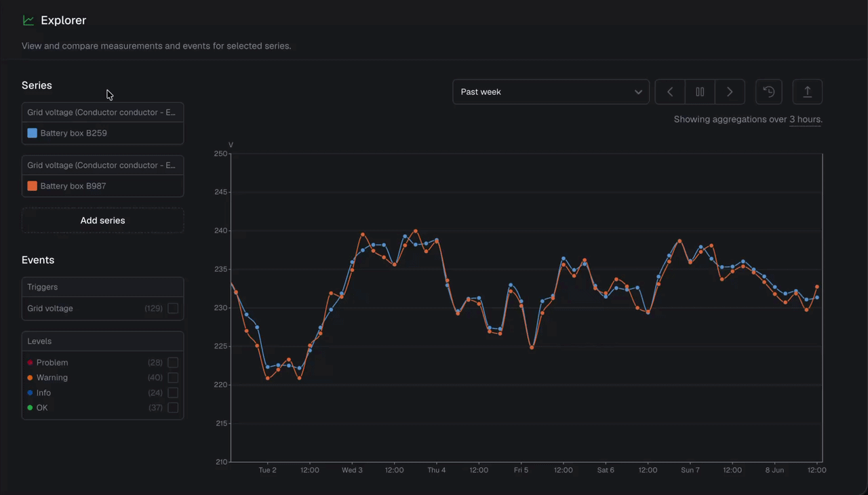Enable the Grid voltage trigger checkbox
The image size is (868, 495).
click(173, 309)
